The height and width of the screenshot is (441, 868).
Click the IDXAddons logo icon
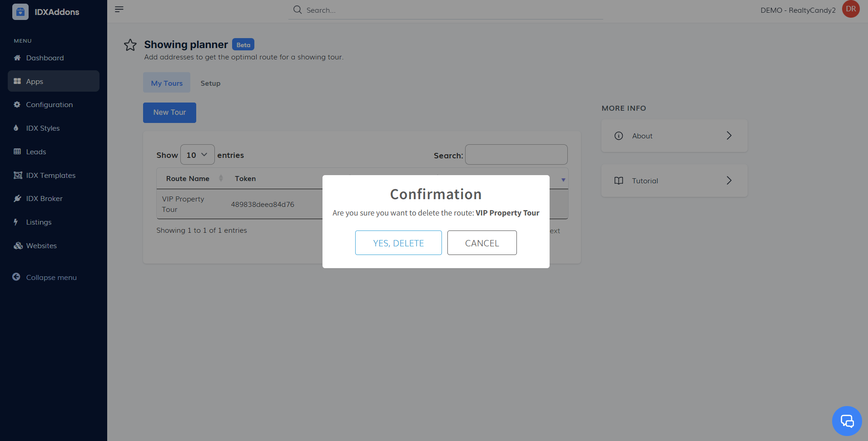pos(20,12)
